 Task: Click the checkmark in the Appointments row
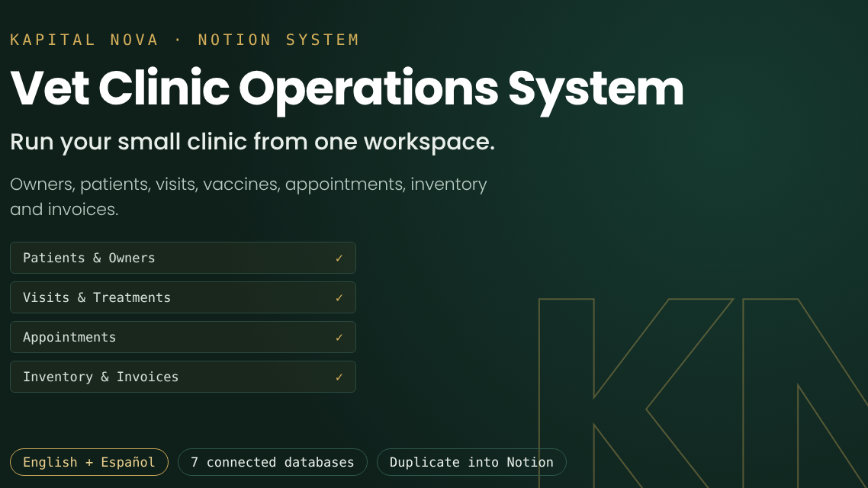pos(339,338)
